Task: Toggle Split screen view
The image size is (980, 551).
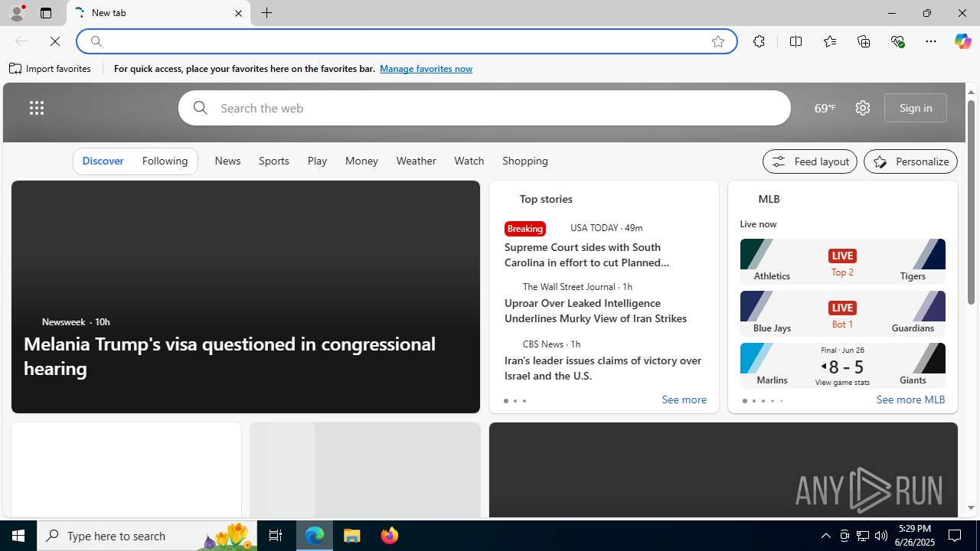Action: point(795,41)
